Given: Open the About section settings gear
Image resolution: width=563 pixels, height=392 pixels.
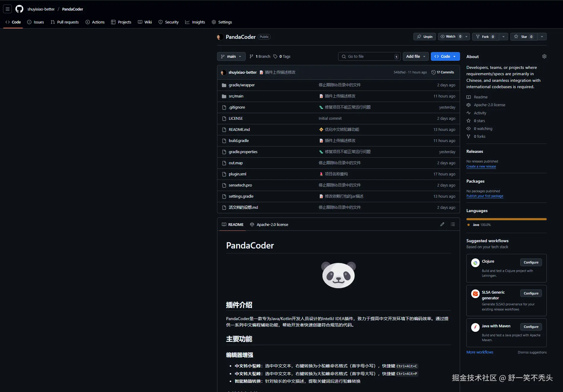Looking at the screenshot, I should 544,57.
